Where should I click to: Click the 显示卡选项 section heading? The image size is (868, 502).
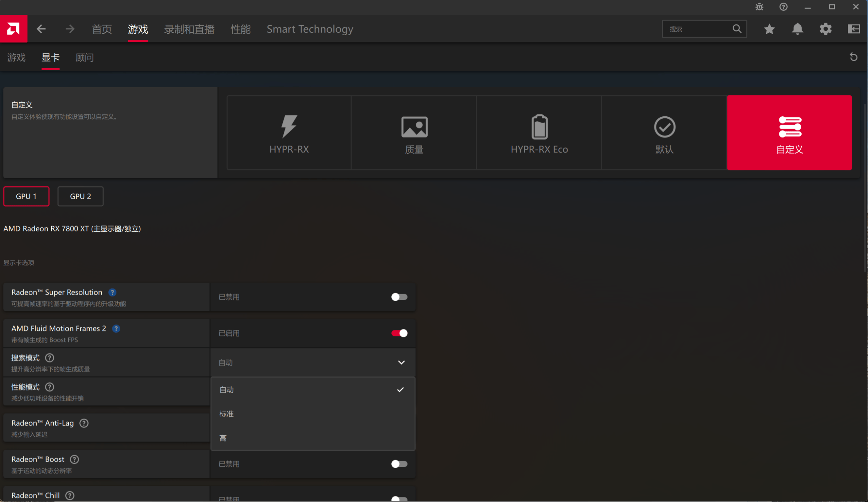pos(19,263)
